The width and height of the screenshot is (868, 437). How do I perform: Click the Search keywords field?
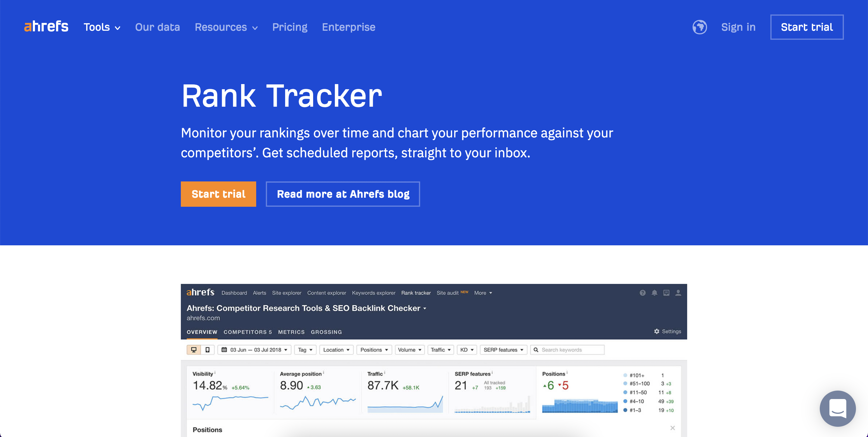click(x=567, y=350)
